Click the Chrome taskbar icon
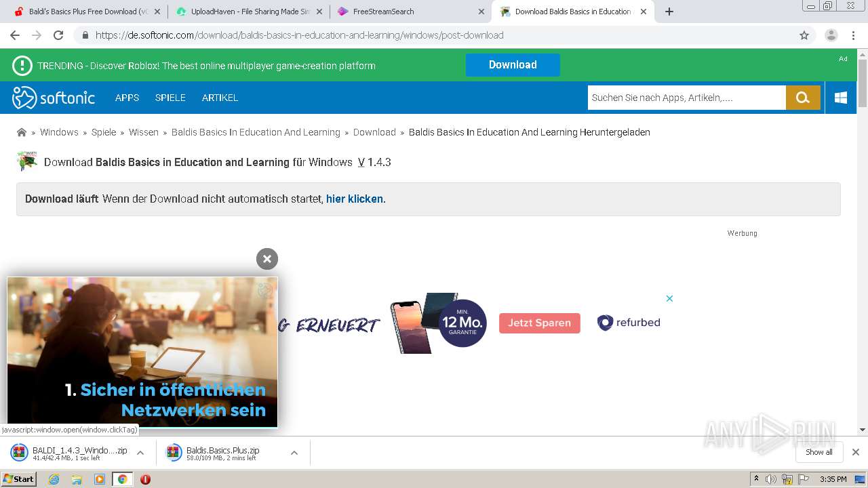Screen dimensions: 868x488 pyautogui.click(x=122, y=479)
